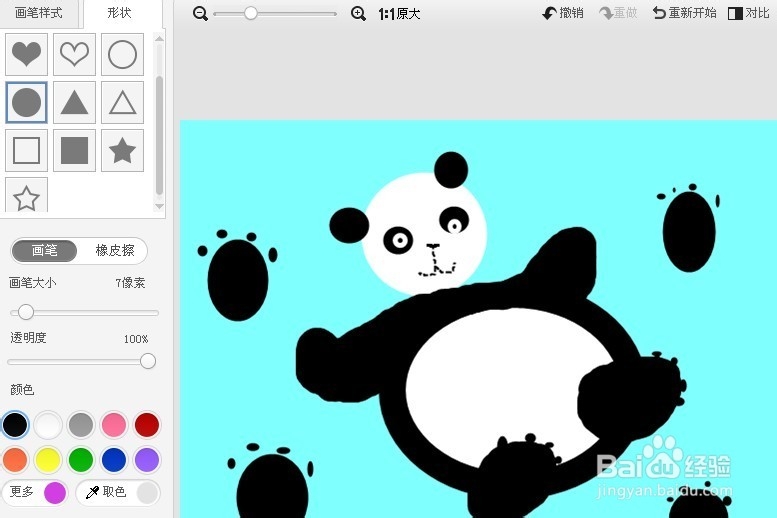Click the brush size slider handle
Screen dimensions: 777x518
point(25,312)
